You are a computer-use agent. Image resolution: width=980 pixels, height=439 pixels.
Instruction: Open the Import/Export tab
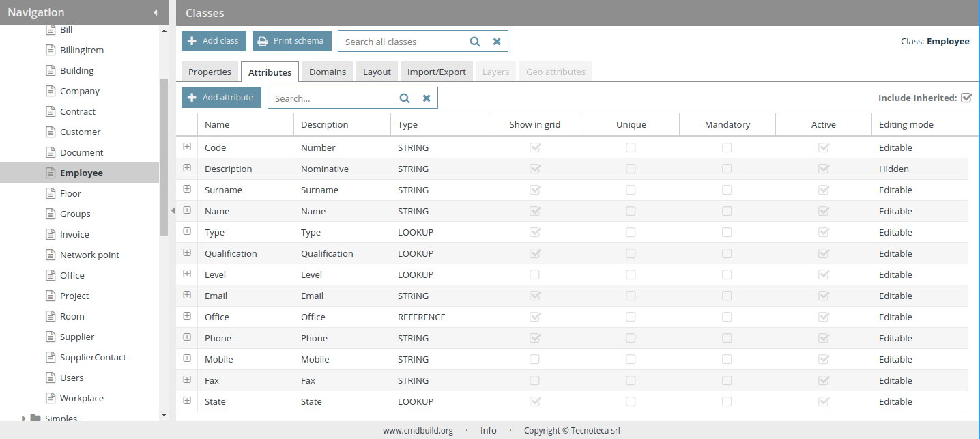pyautogui.click(x=436, y=72)
